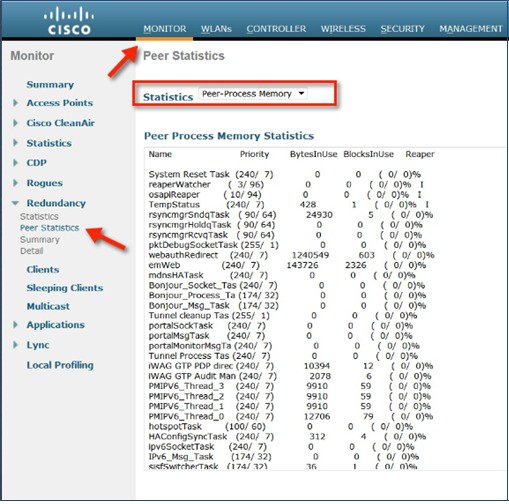The width and height of the screenshot is (509, 504).
Task: Click the Cisco logo
Action: click(x=69, y=22)
